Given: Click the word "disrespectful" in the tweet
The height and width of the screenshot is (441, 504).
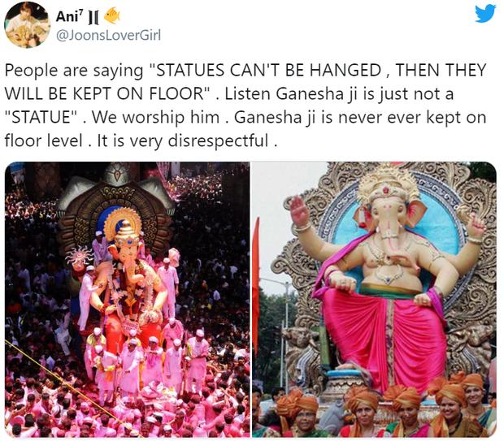Looking at the screenshot, I should click(218, 141).
